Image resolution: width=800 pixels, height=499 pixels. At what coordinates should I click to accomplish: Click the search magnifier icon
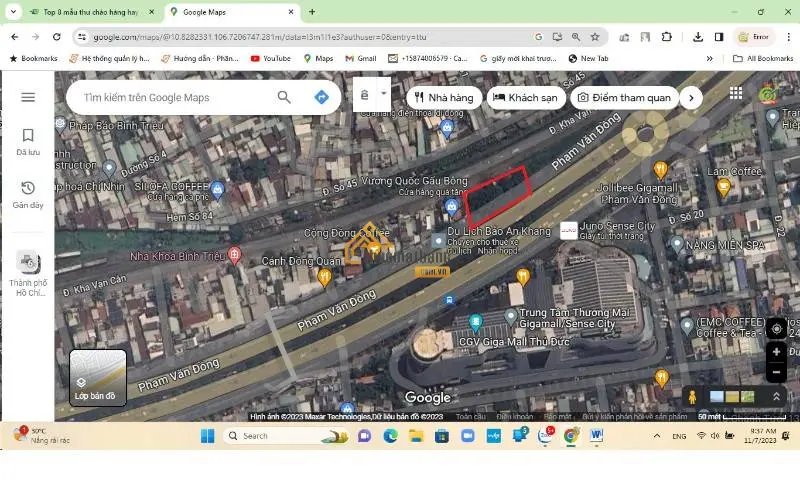point(284,97)
